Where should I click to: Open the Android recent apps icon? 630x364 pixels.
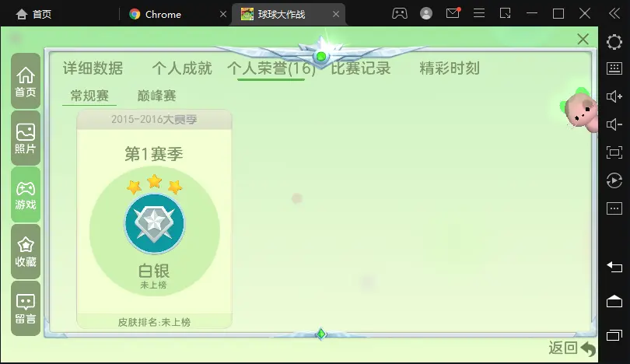(614, 335)
